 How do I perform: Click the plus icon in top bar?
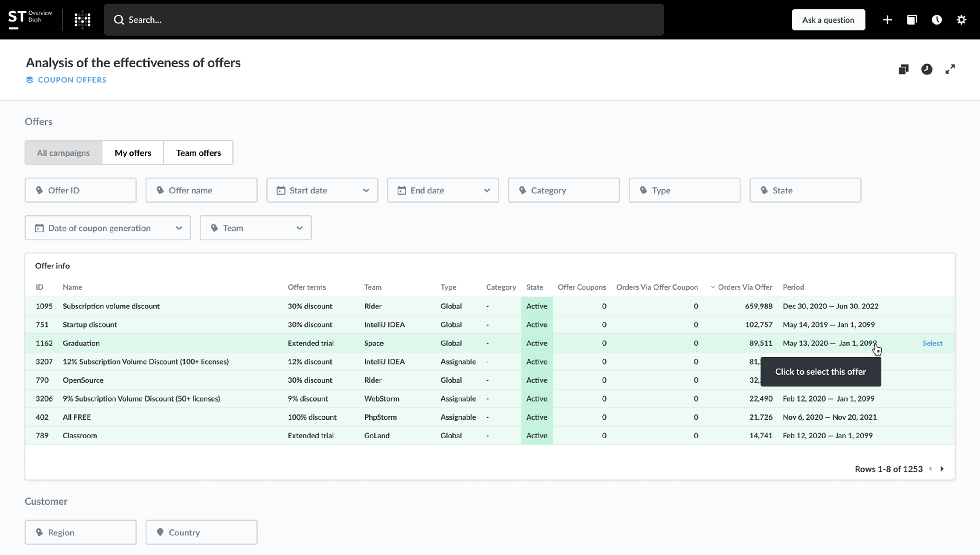(887, 20)
